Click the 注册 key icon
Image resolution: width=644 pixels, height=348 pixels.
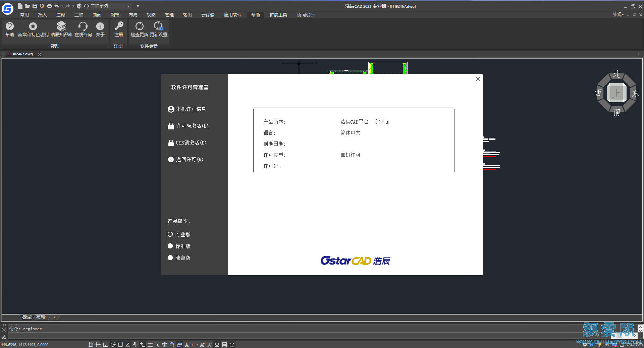(x=118, y=29)
